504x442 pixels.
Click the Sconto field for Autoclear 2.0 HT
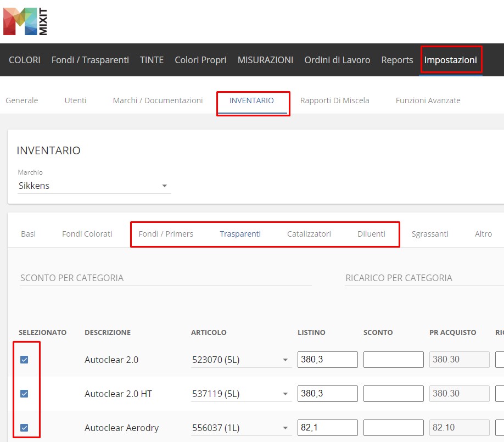pos(394,394)
